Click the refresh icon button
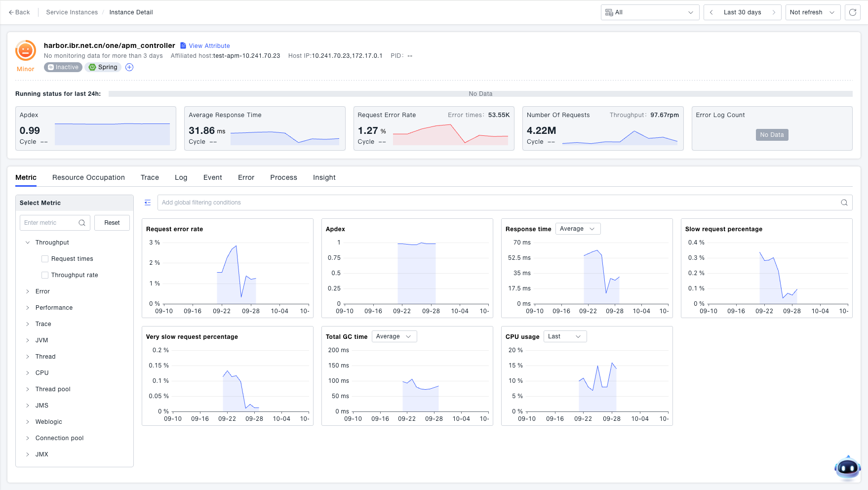 point(852,12)
